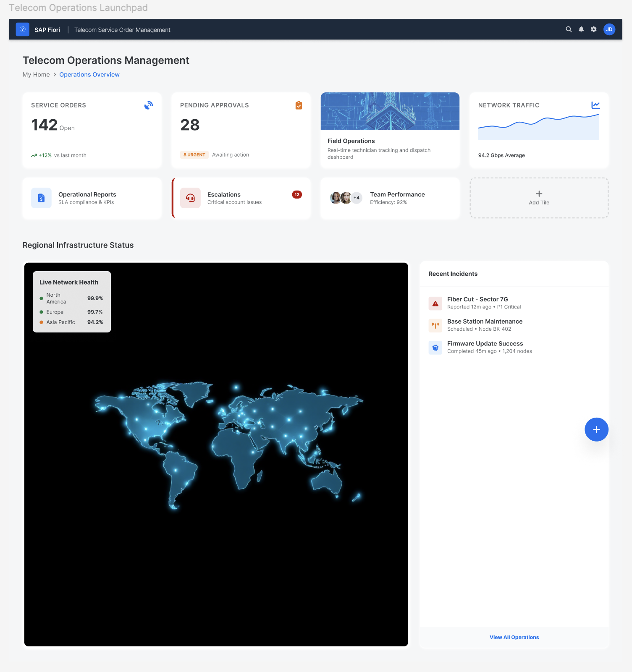Click the Live Network Health title
This screenshot has height=672, width=632.
[x=69, y=282]
